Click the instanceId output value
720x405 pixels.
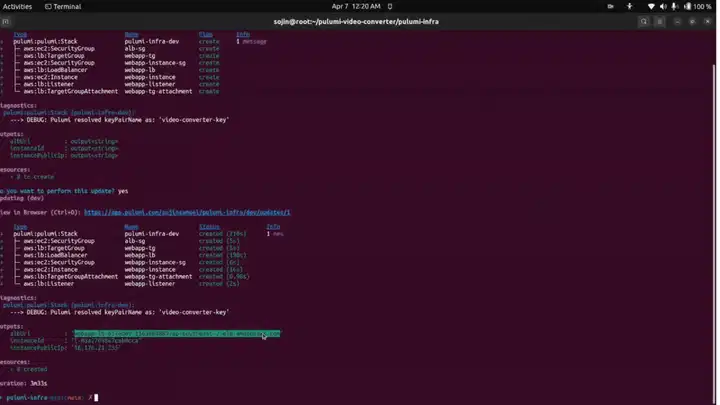[106, 341]
